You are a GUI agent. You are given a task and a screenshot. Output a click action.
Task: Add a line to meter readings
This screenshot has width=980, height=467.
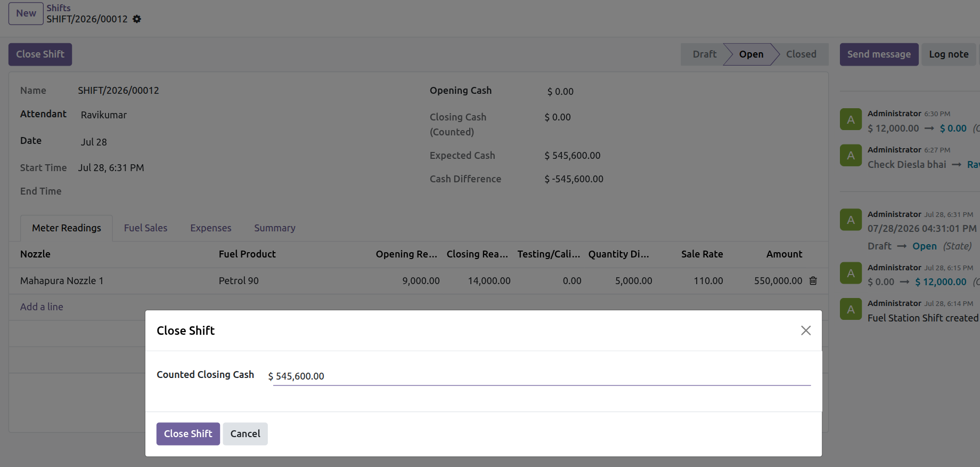tap(42, 307)
